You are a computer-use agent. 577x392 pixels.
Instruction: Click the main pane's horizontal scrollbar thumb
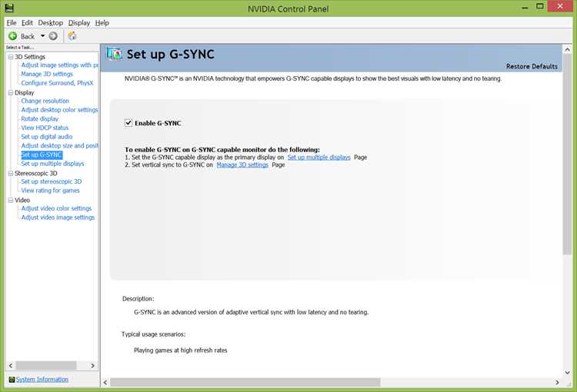(245, 383)
